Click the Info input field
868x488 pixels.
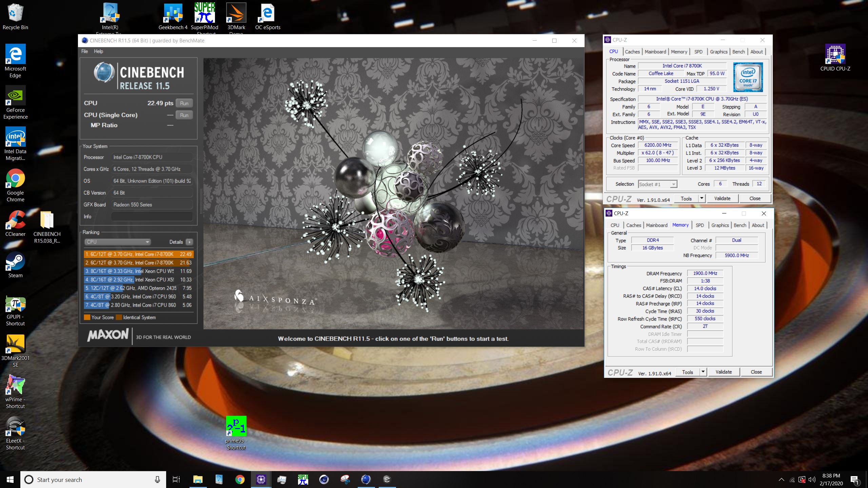tap(152, 216)
